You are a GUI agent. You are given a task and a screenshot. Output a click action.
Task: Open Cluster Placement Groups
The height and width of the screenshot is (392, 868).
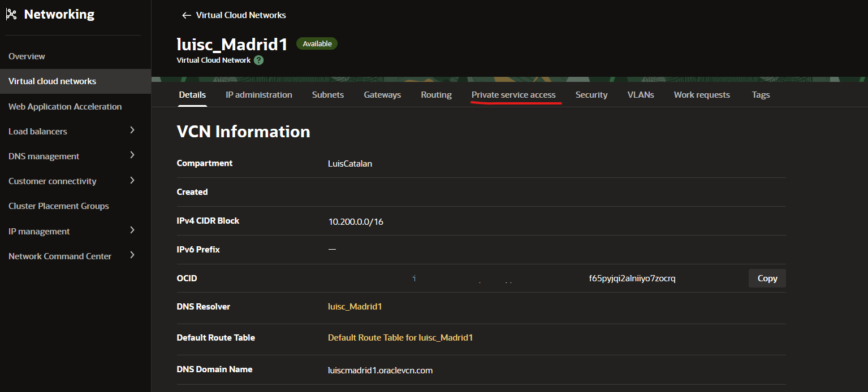click(x=59, y=206)
